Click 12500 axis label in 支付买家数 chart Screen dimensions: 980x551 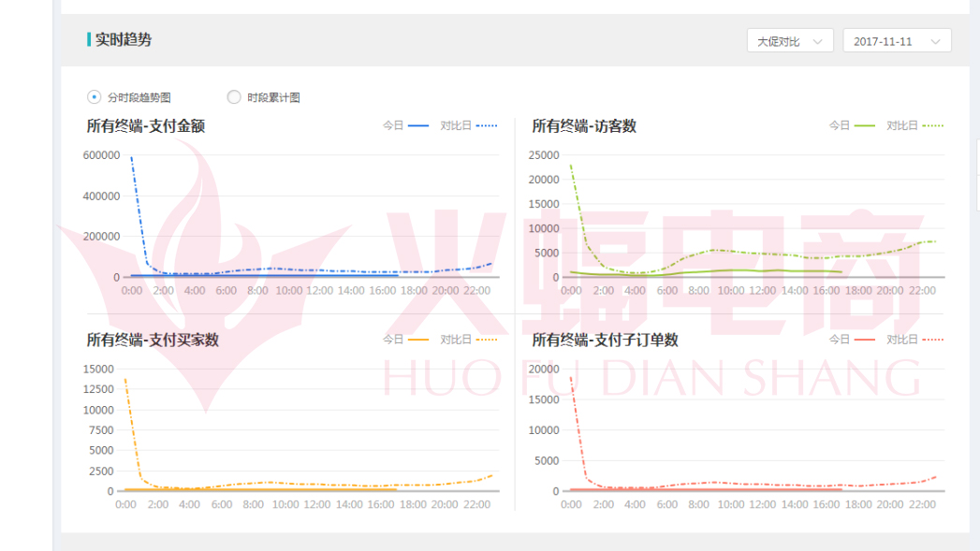click(98, 389)
